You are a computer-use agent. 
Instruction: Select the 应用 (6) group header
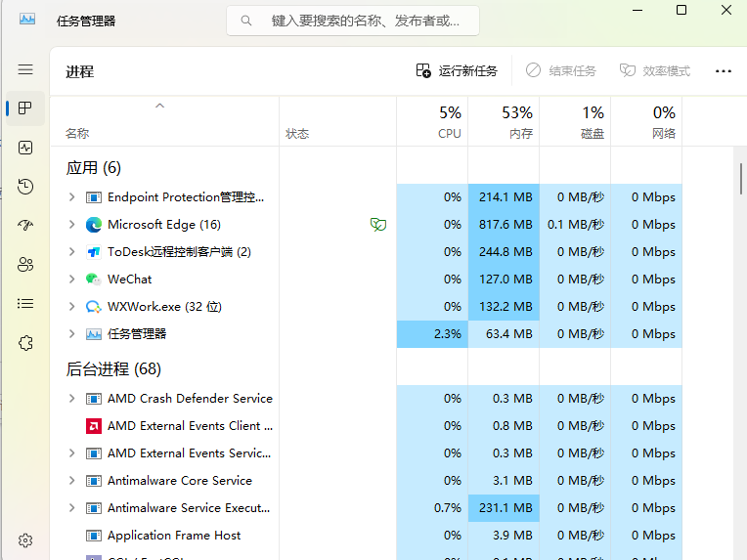(94, 168)
